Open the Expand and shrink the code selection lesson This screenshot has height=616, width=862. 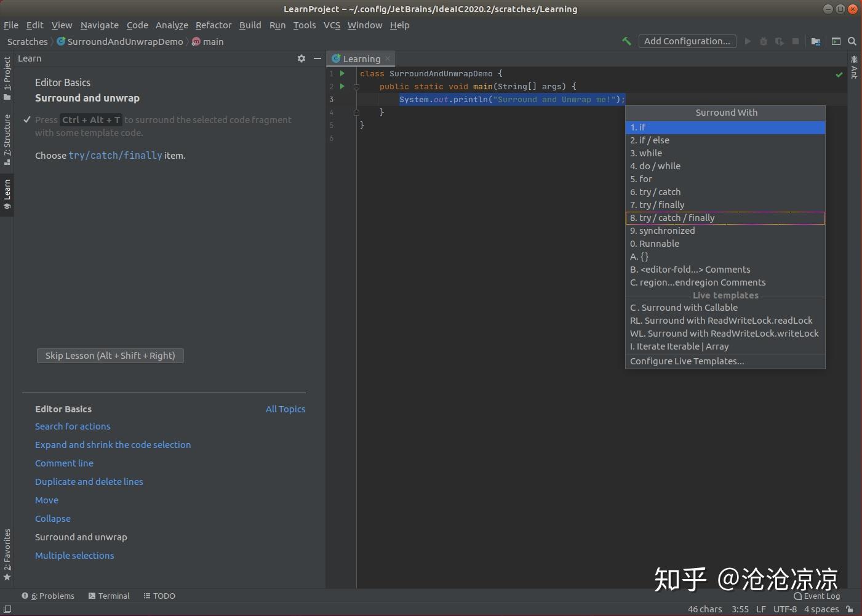click(x=113, y=444)
